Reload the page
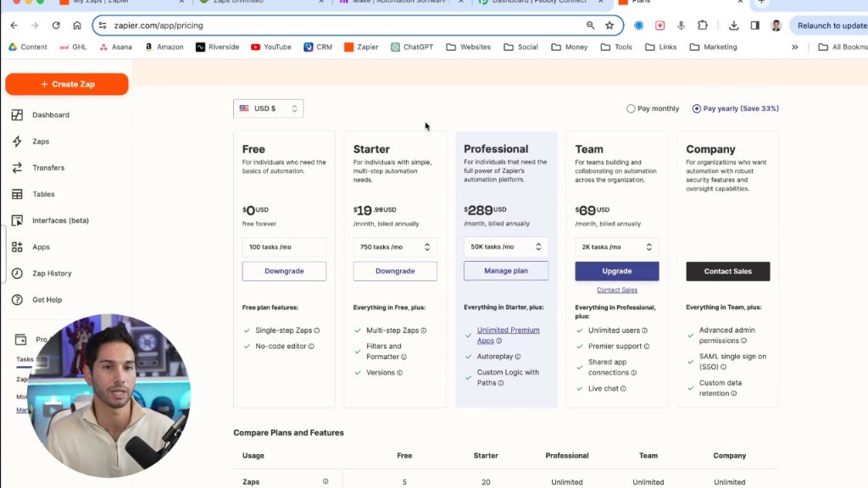The image size is (868, 488). [56, 25]
